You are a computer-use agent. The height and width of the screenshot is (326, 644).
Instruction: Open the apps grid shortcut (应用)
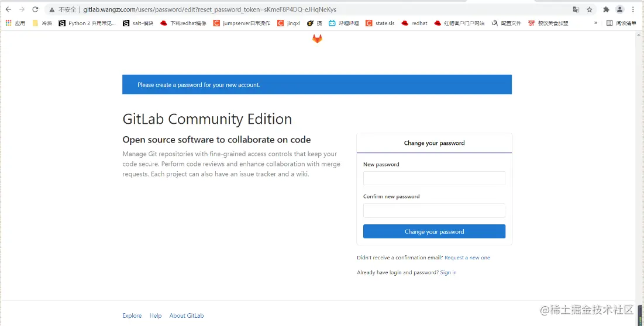click(x=15, y=23)
